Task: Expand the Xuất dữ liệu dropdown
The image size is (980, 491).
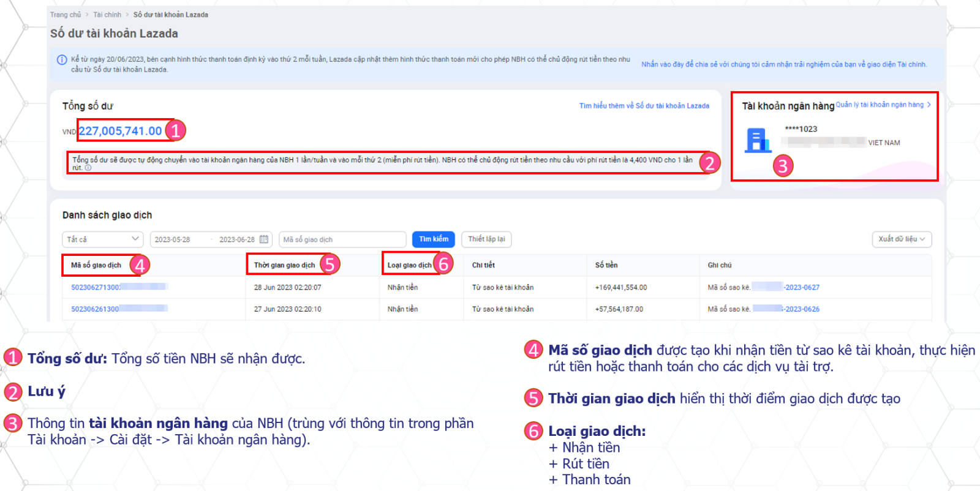Action: (902, 239)
